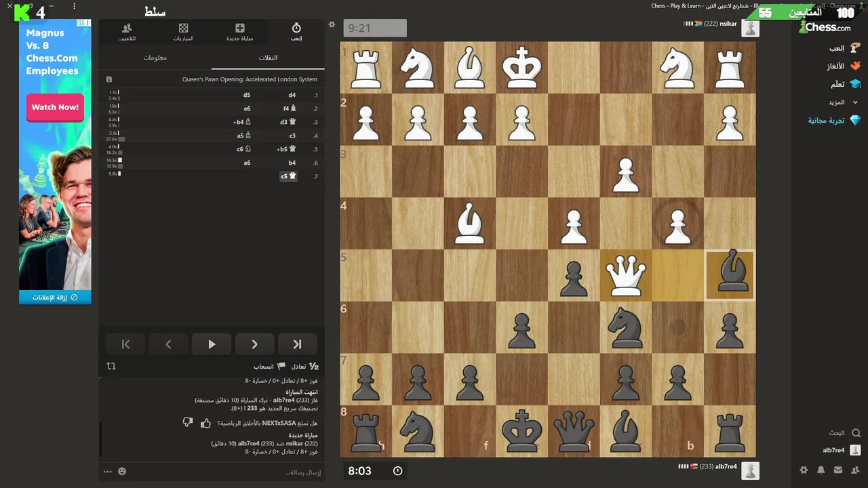The width and height of the screenshot is (868, 488).
Task: Play through the moves automatically
Action: point(212,344)
